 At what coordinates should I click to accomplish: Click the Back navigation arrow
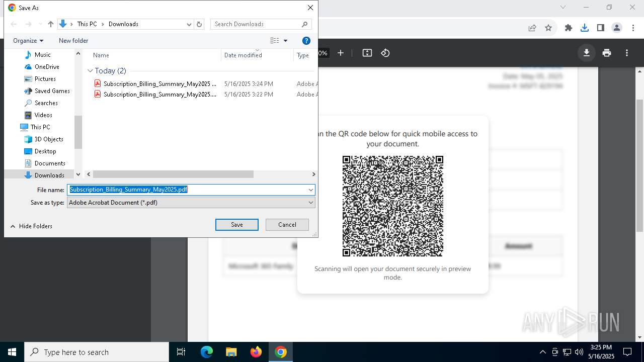point(14,24)
